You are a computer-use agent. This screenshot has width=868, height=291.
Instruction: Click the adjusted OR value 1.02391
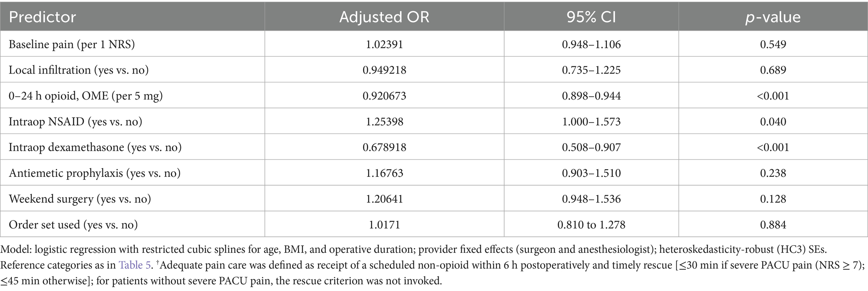(x=384, y=44)
